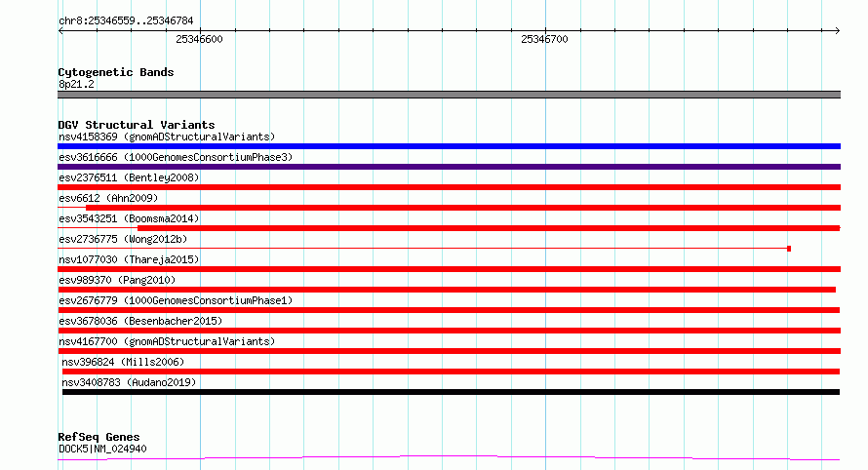Select the black nsv3408783 variant bar
Viewport: 868px width, 470px height.
point(452,392)
